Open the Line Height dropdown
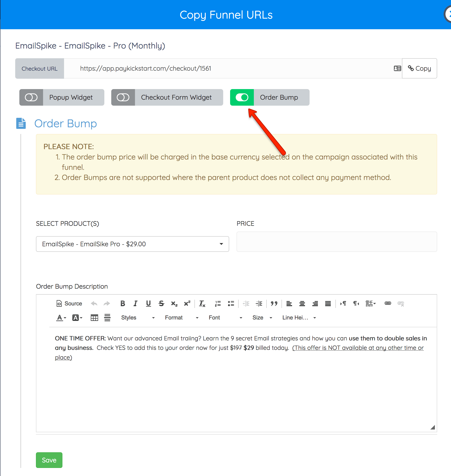The height and width of the screenshot is (476, 451). pos(299,318)
